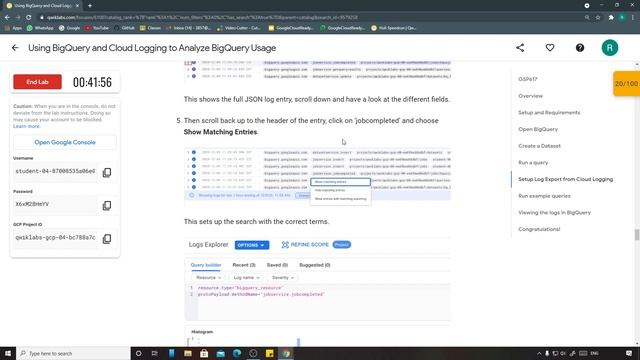Bookmark this page with star icon
Image resolution: width=640 pixels, height=360 pixels.
click(x=598, y=18)
